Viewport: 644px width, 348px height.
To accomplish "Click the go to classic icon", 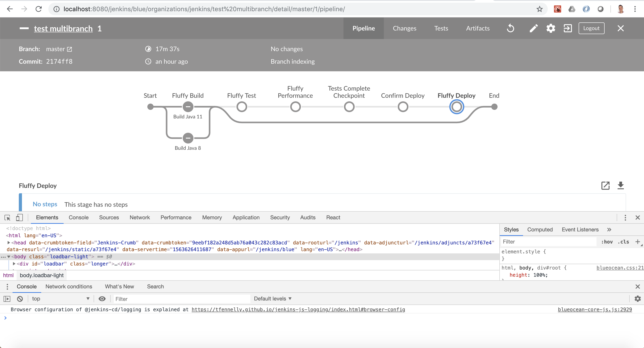I will click(x=567, y=28).
